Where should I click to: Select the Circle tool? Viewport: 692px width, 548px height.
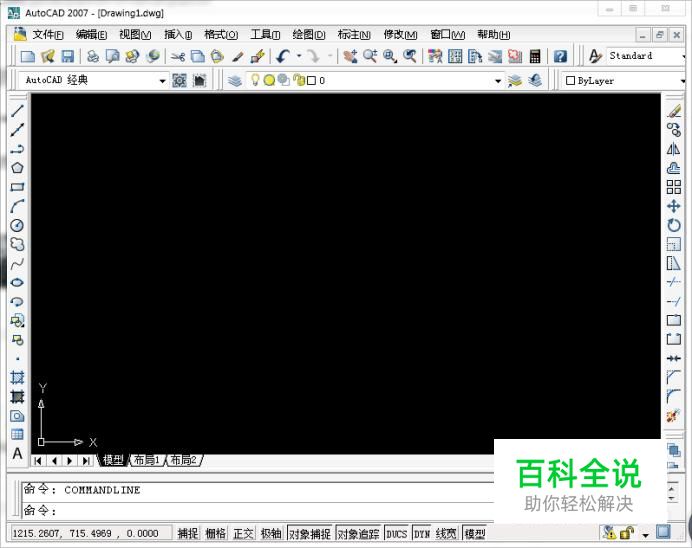17,225
